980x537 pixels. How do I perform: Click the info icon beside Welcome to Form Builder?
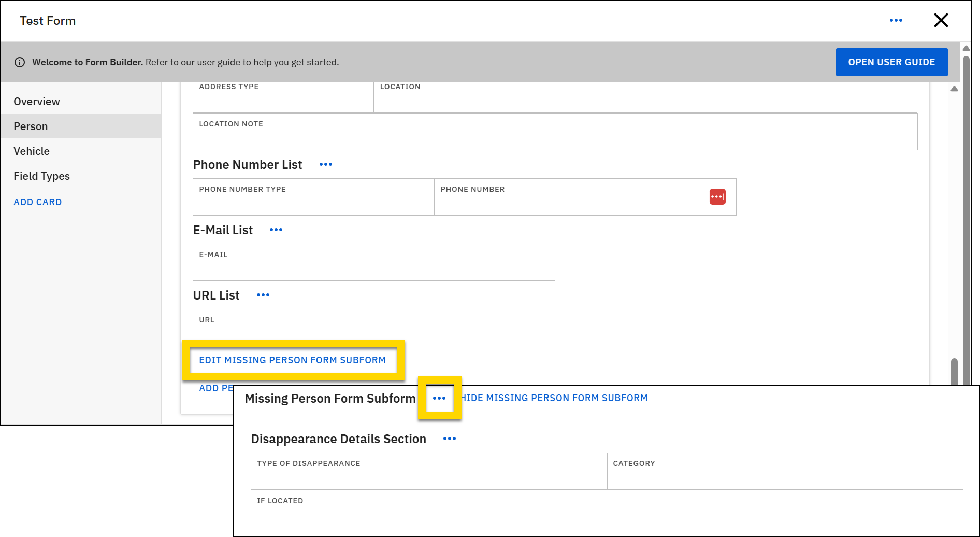tap(20, 62)
